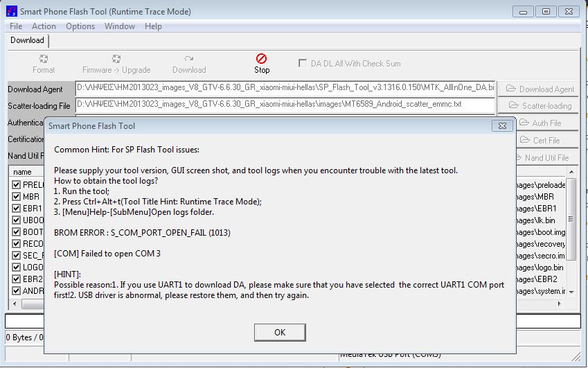
Task: Open the Scatter-loading folder button
Action: (540, 106)
